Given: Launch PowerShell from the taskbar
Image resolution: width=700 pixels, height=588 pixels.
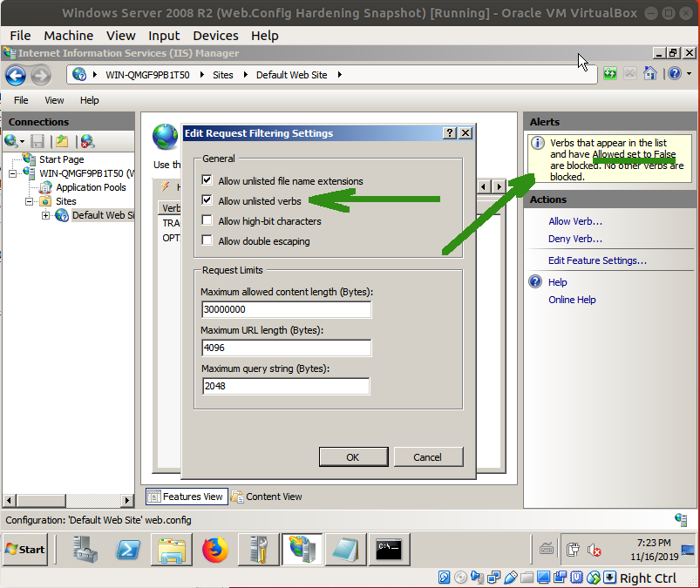Looking at the screenshot, I should (x=128, y=550).
